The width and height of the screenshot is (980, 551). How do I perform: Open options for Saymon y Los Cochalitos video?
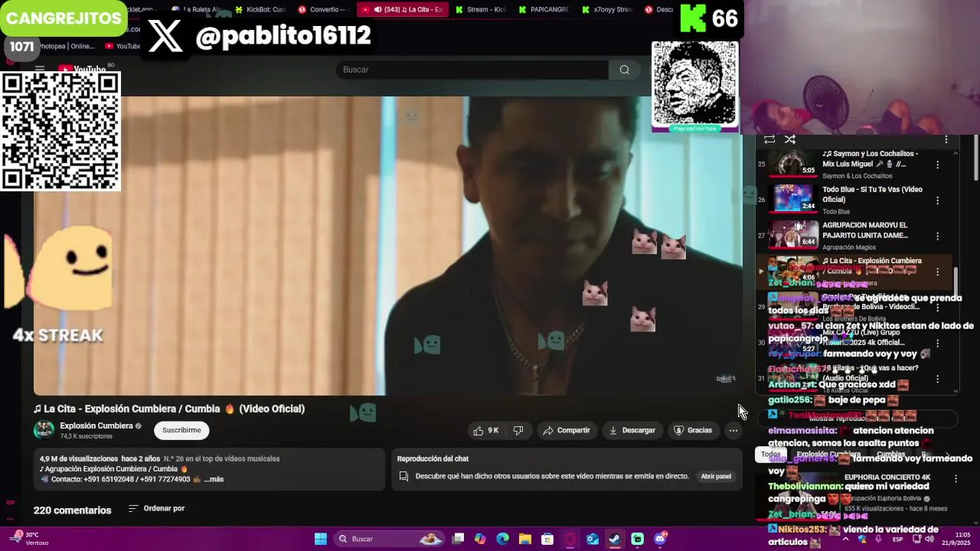[937, 165]
